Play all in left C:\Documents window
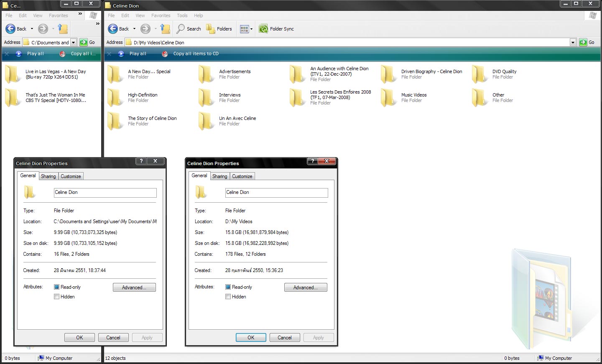Viewport: 602px width, 364px height. click(30, 53)
